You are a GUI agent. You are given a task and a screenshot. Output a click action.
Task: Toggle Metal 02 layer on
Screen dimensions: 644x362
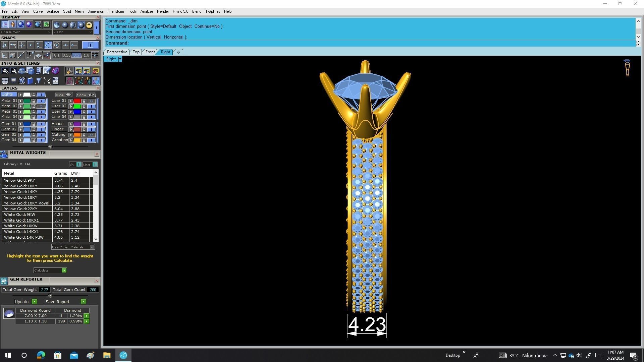pyautogui.click(x=41, y=106)
